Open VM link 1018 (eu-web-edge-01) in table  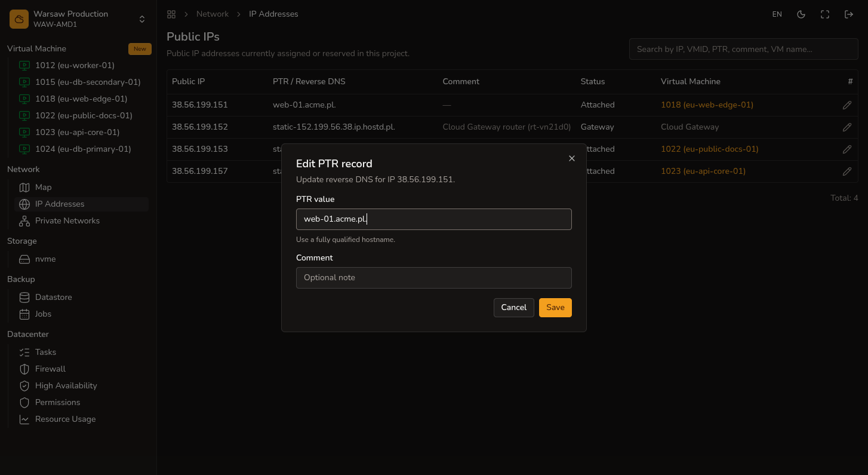[707, 105]
